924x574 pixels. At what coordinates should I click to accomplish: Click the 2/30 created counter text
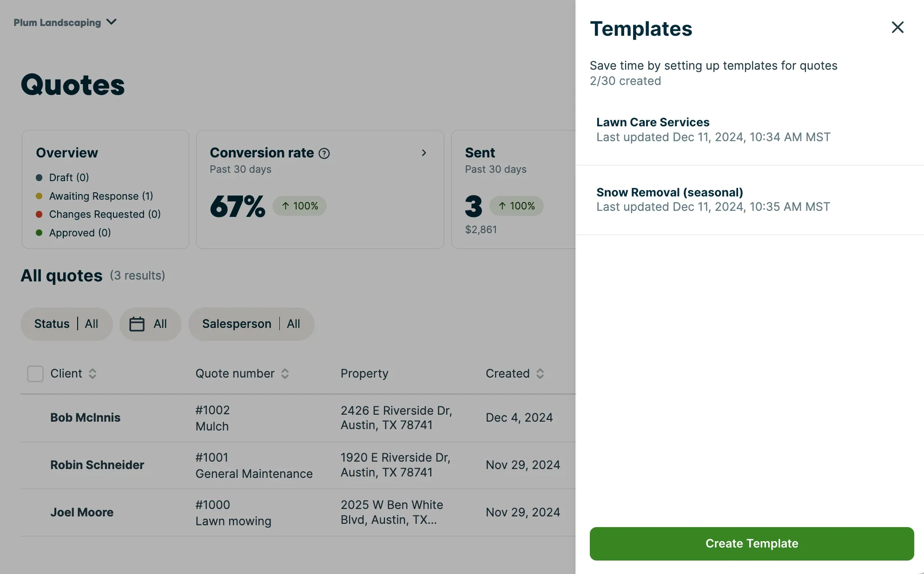(x=625, y=81)
